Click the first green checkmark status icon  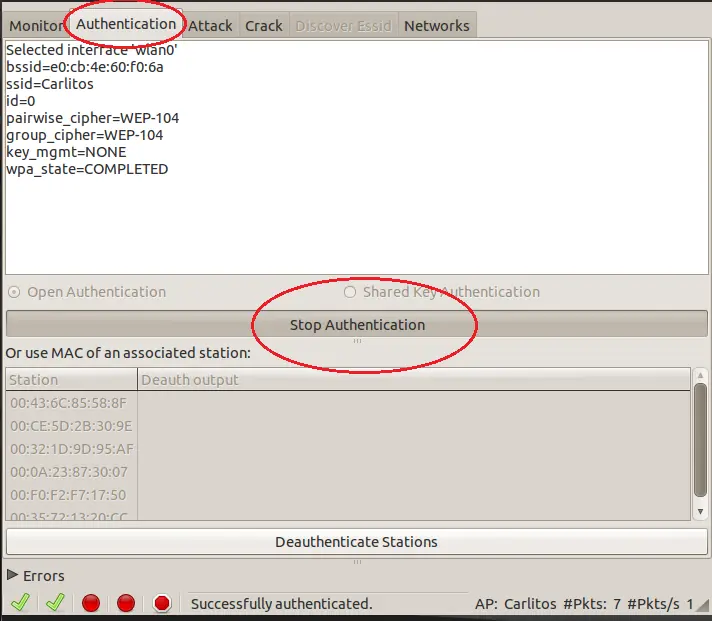coord(20,603)
